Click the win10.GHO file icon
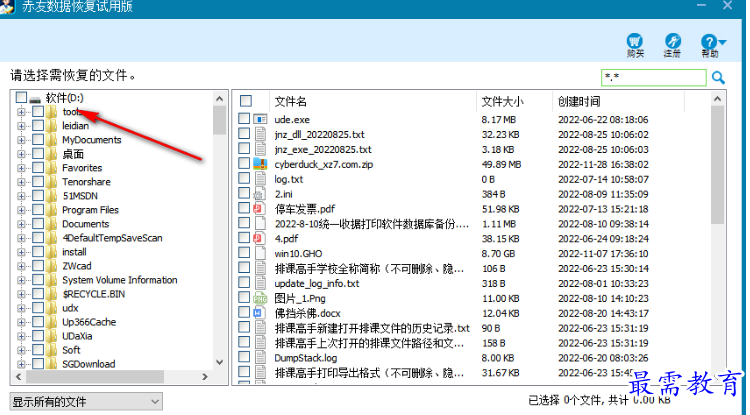750x415 pixels. tap(260, 253)
